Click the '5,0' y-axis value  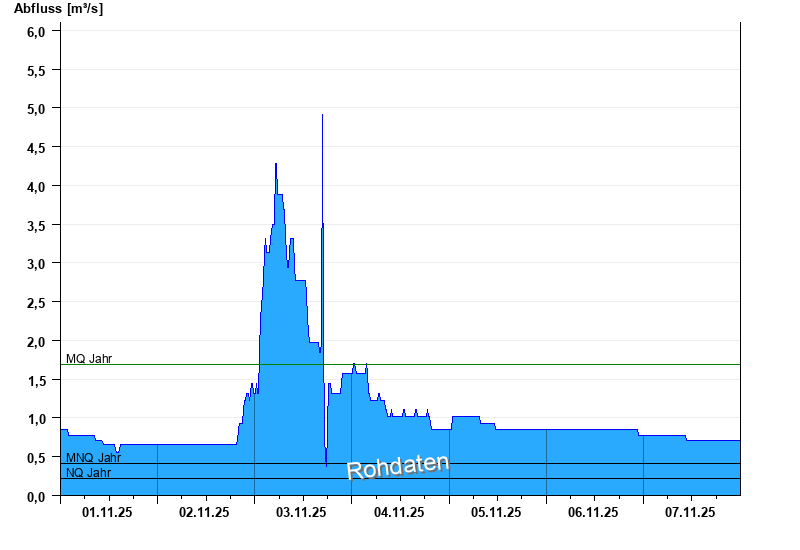click(x=36, y=109)
